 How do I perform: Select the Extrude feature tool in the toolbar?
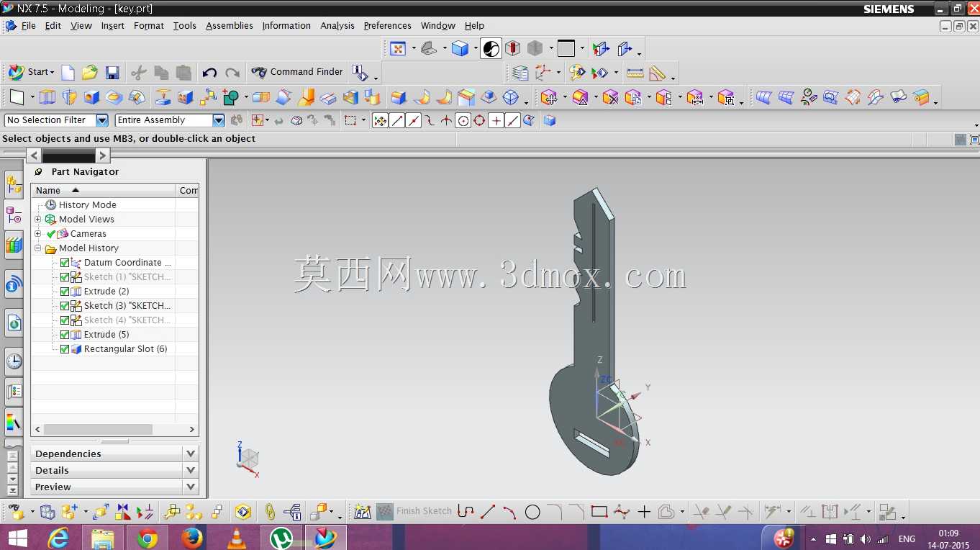tap(47, 97)
